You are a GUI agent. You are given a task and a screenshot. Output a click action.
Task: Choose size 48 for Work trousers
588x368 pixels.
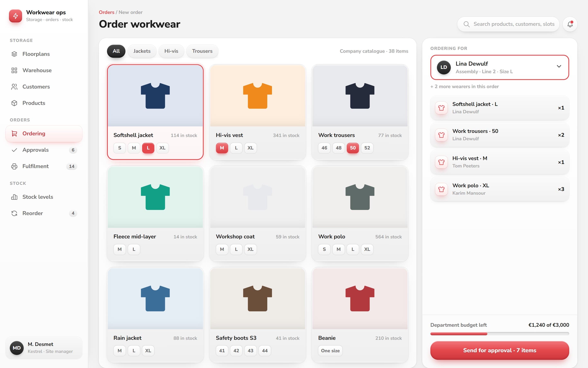pos(339,148)
